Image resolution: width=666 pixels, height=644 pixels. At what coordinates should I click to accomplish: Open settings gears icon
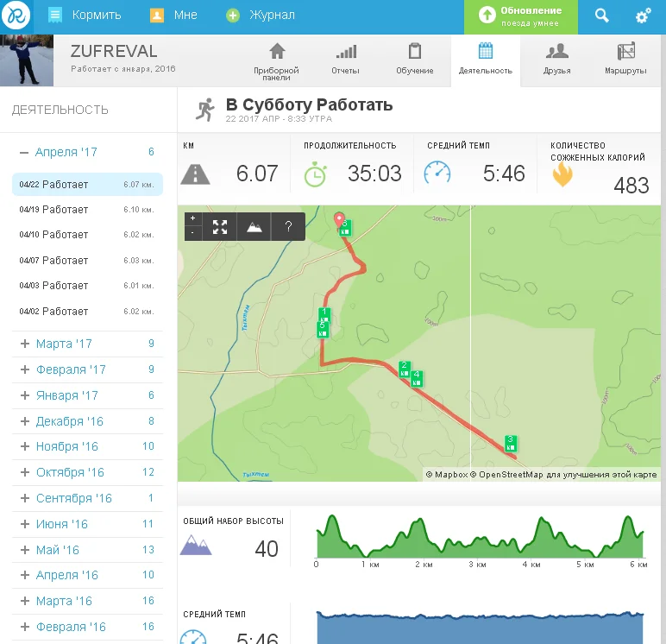pyautogui.click(x=643, y=16)
